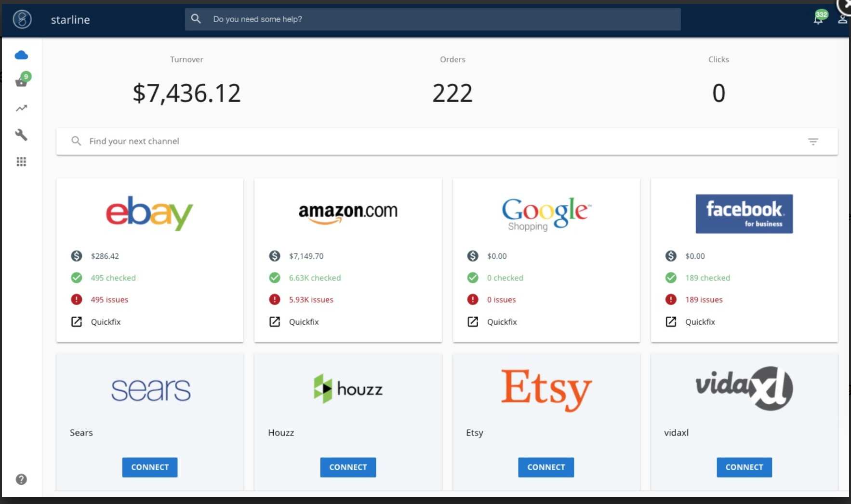
Task: Connect the Sears channel
Action: tap(150, 467)
